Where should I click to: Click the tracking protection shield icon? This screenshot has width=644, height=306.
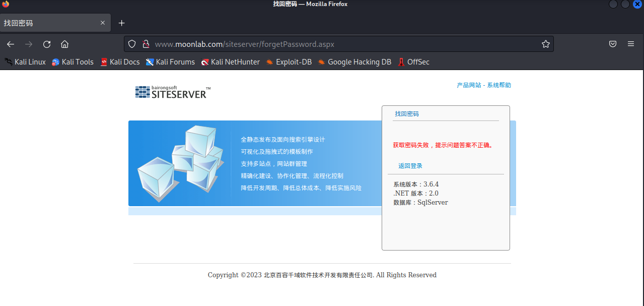point(131,44)
